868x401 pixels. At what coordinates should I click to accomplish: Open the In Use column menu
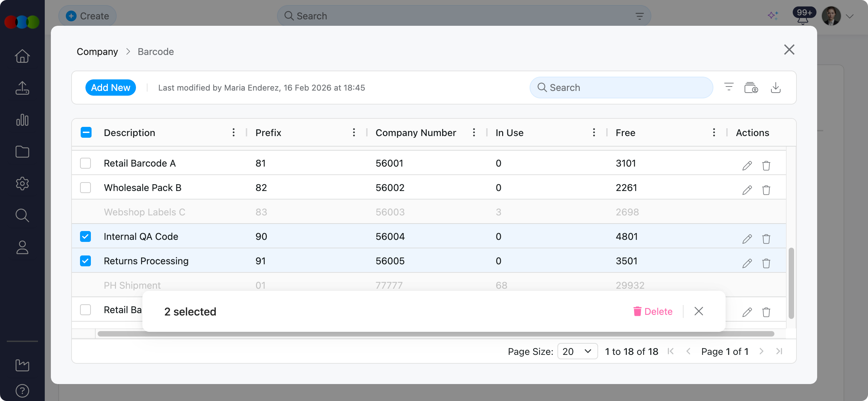pyautogui.click(x=594, y=132)
